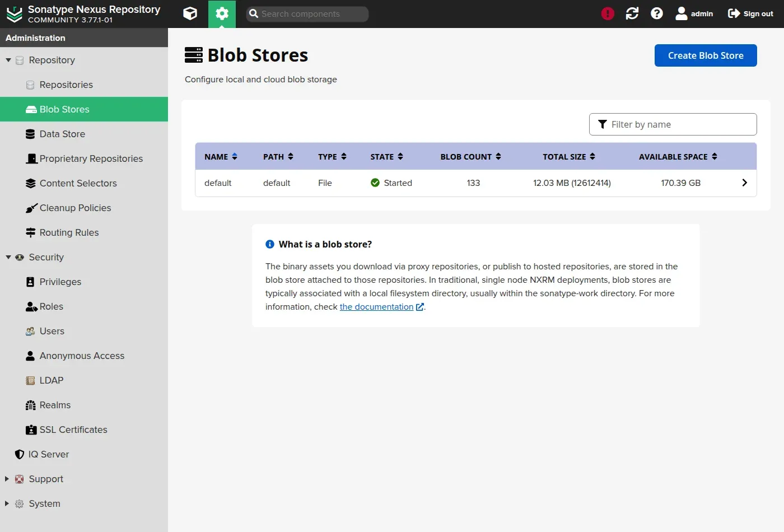The width and height of the screenshot is (784, 532).
Task: Click the Cleanup Policies broom icon
Action: [x=31, y=208]
